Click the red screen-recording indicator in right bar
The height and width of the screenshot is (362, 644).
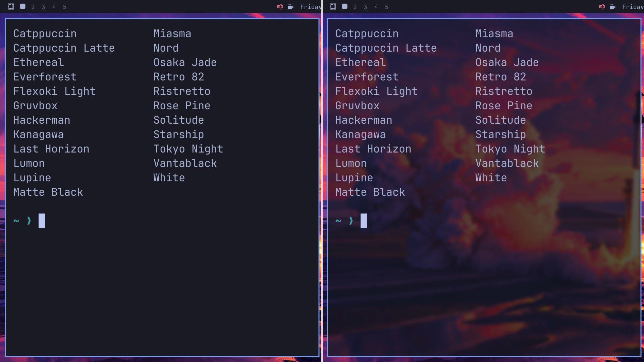tap(602, 7)
